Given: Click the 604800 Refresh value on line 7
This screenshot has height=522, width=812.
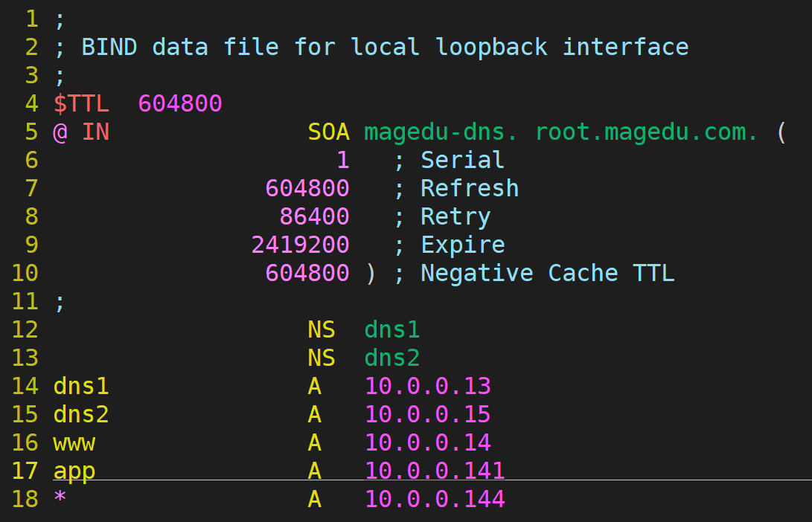Looking at the screenshot, I should point(307,188).
